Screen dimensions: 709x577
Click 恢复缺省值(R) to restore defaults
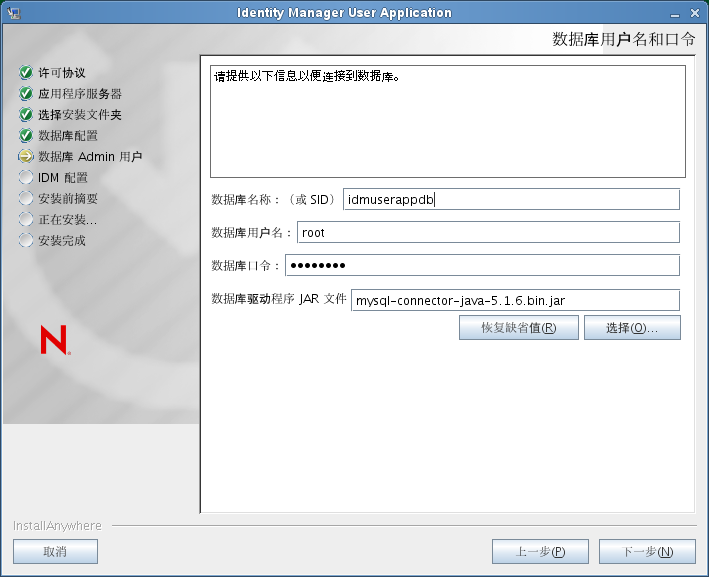point(519,327)
